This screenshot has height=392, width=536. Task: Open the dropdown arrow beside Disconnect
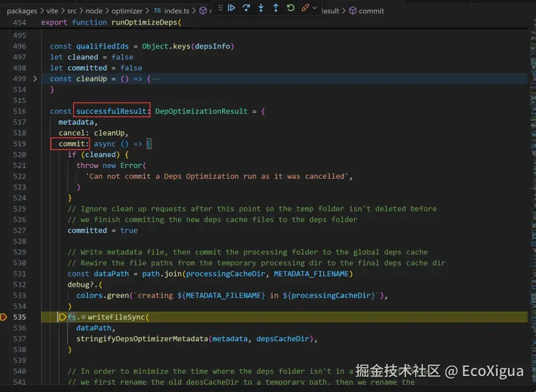315,7
